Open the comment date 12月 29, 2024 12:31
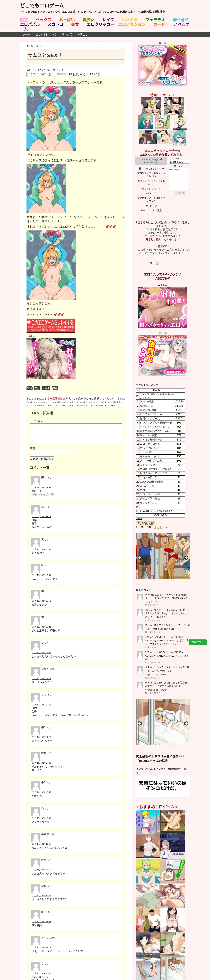This screenshot has width=210, height=980. pos(42,487)
